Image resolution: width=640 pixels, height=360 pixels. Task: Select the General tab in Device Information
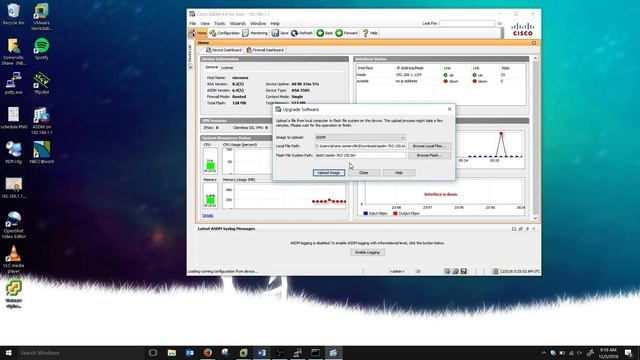pos(211,67)
